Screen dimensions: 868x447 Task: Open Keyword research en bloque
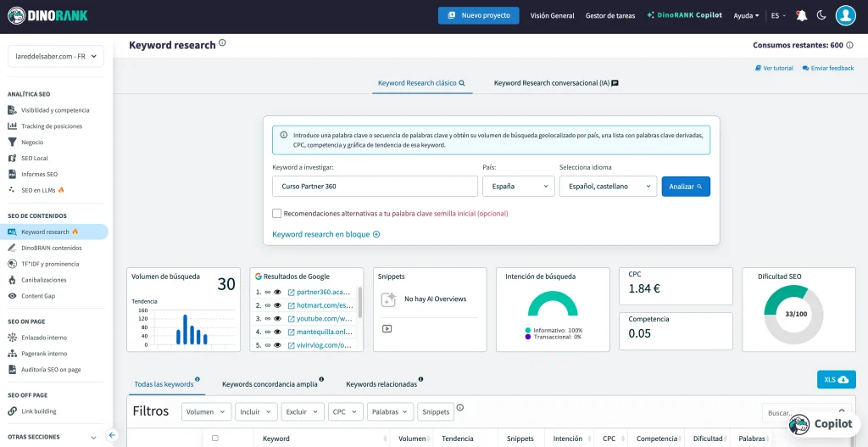click(326, 234)
